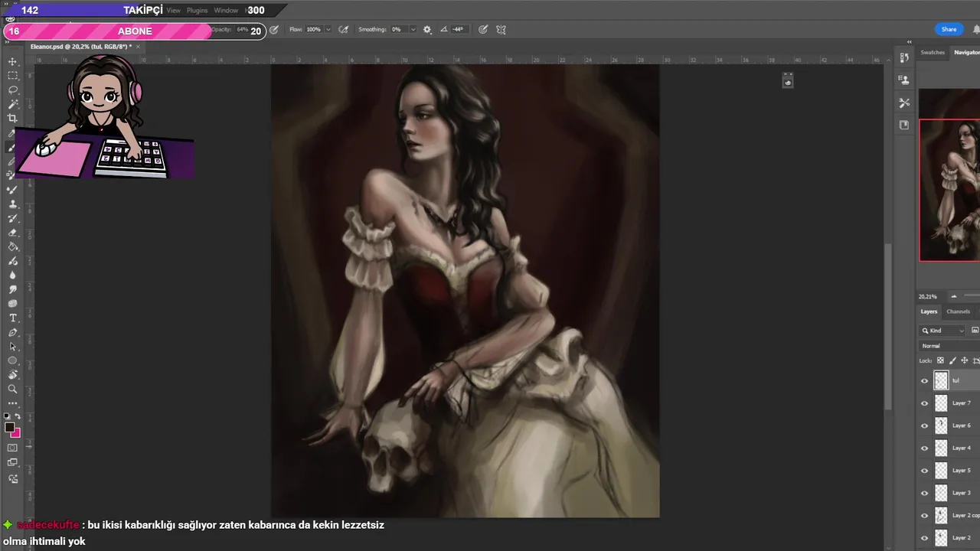Image resolution: width=980 pixels, height=551 pixels.
Task: Select the Type tool
Action: (x=12, y=318)
